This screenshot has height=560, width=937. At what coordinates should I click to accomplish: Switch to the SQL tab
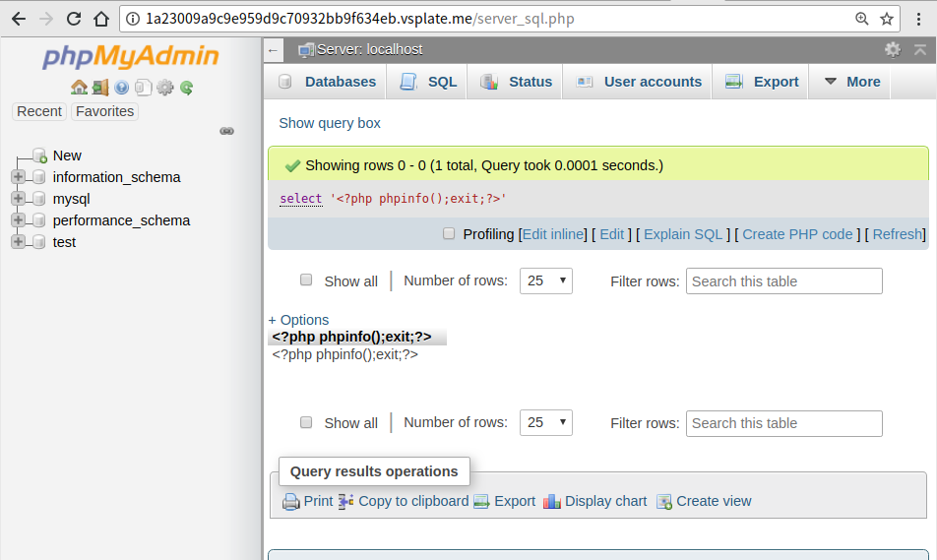428,82
